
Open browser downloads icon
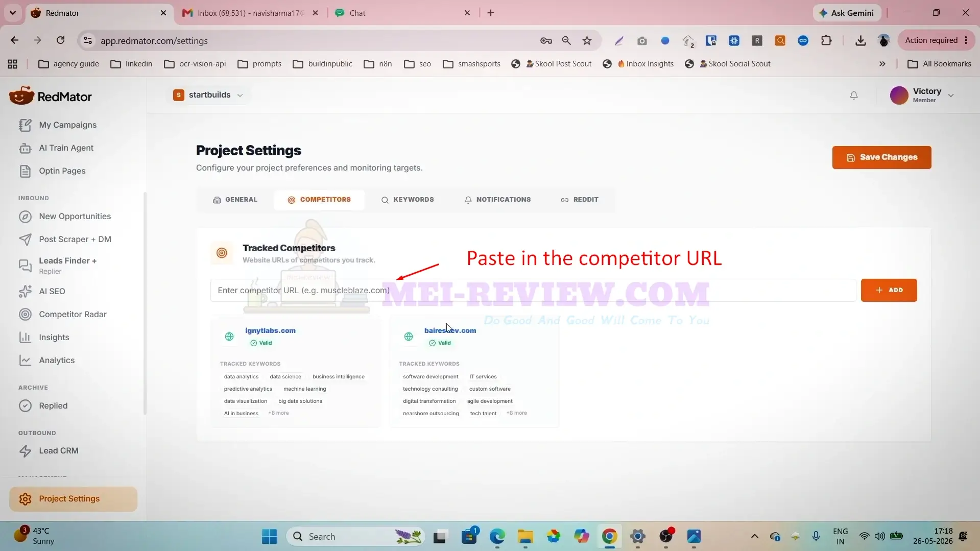tap(860, 40)
